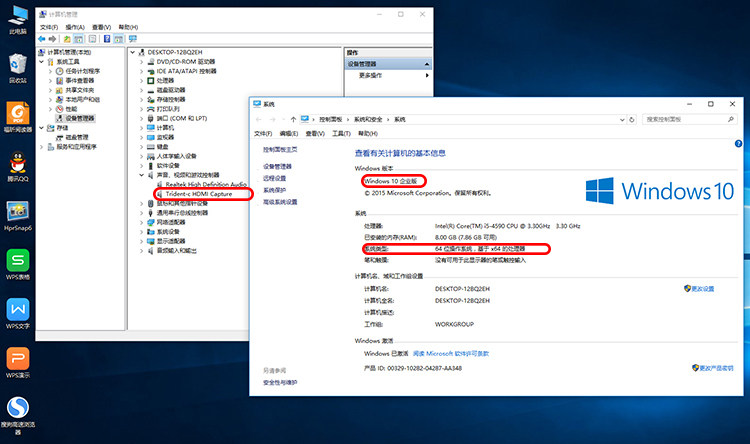Select 设备管理器 in the left console tree
This screenshot has height=444, width=750.
80,118
